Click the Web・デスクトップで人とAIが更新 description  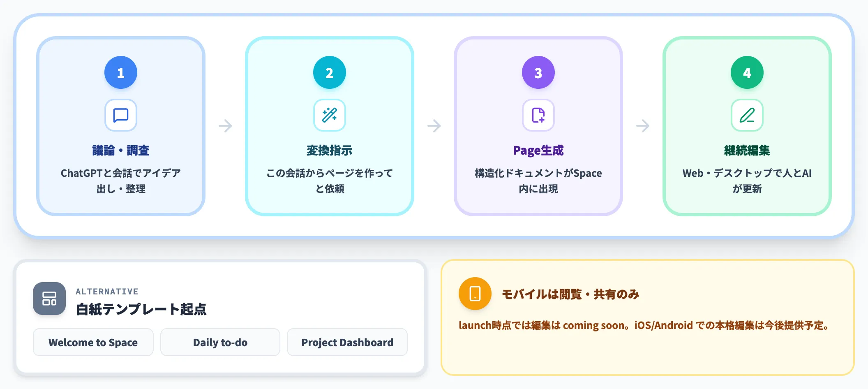747,181
